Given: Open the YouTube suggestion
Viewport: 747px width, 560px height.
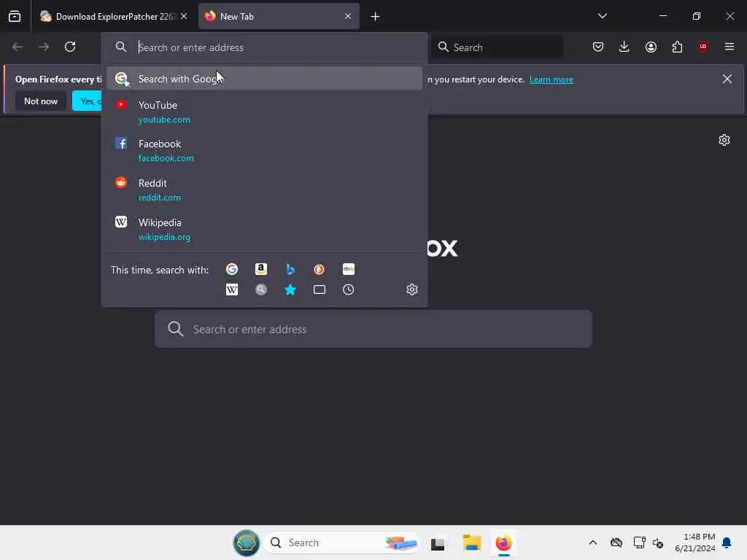Looking at the screenshot, I should pyautogui.click(x=264, y=112).
